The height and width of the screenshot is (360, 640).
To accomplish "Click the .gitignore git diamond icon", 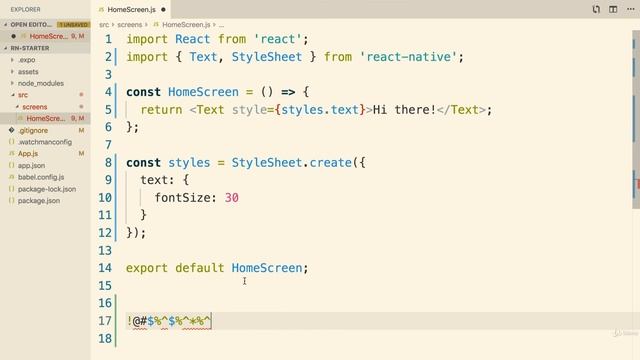I will point(11,130).
